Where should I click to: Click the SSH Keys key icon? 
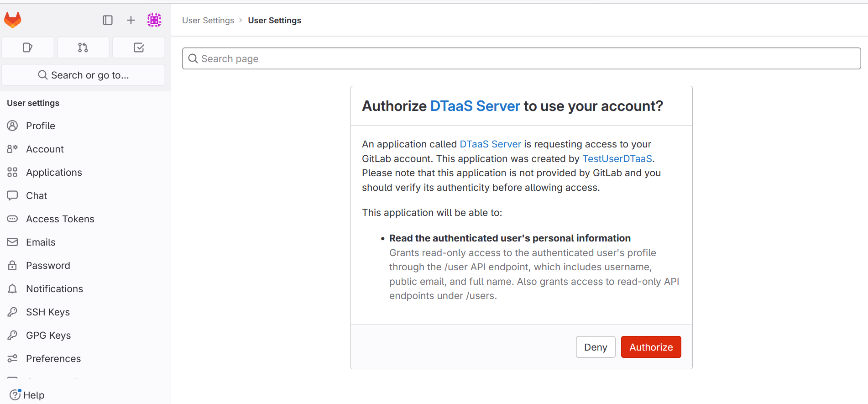[x=12, y=312]
